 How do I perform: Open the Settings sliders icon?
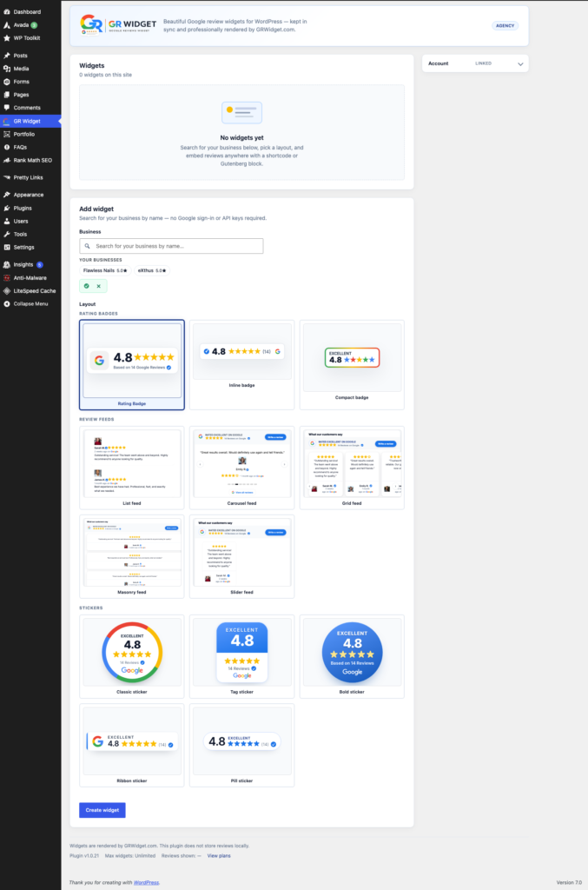pos(7,248)
